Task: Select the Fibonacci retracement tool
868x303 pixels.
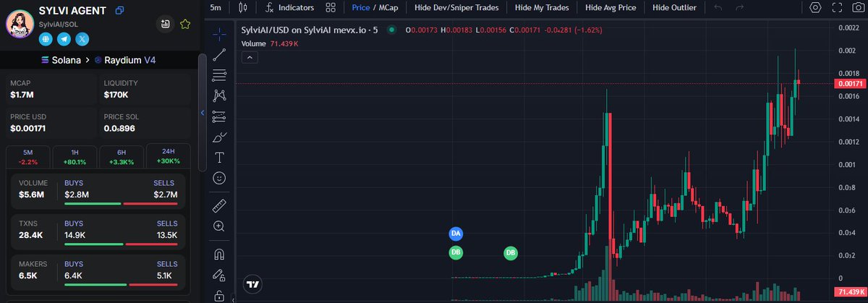Action: click(220, 75)
